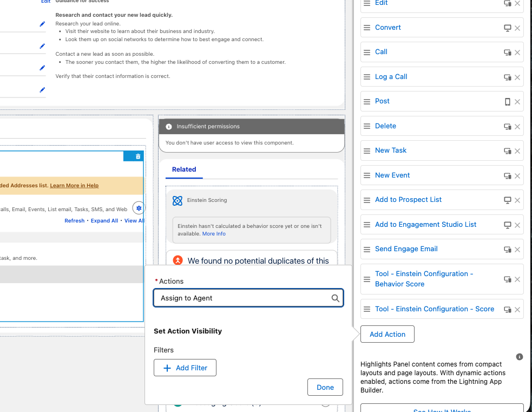The height and width of the screenshot is (412, 532).
Task: Click the Post mobile device icon
Action: [507, 102]
